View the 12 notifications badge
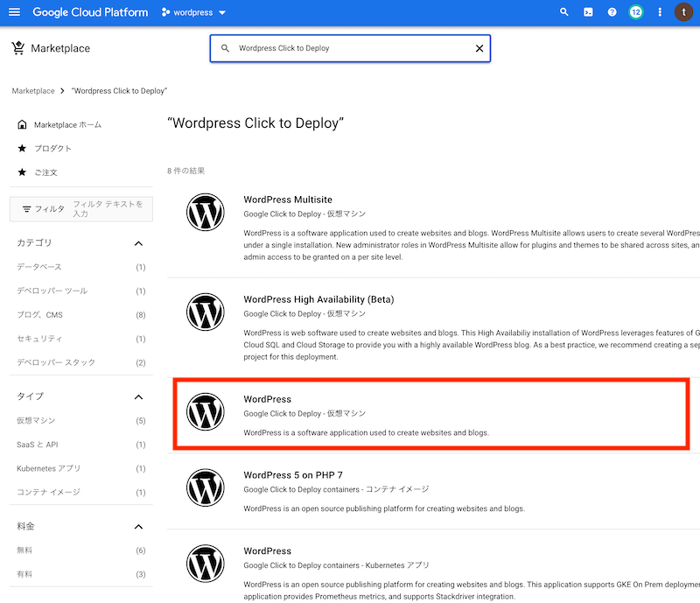Image resolution: width=700 pixels, height=603 pixels. click(636, 12)
